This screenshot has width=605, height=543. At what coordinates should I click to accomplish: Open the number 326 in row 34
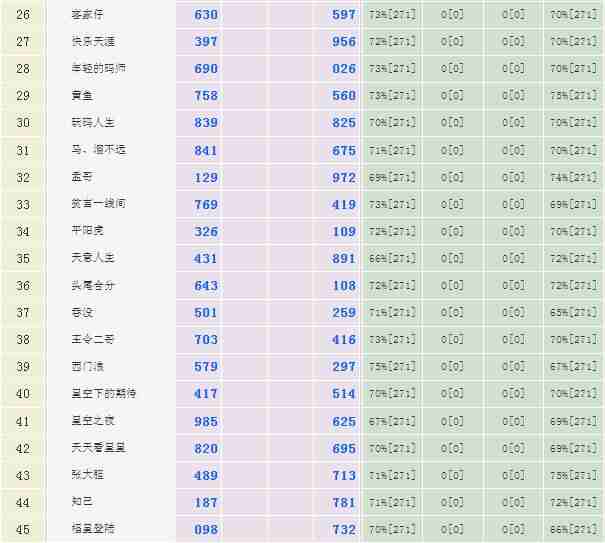click(206, 231)
